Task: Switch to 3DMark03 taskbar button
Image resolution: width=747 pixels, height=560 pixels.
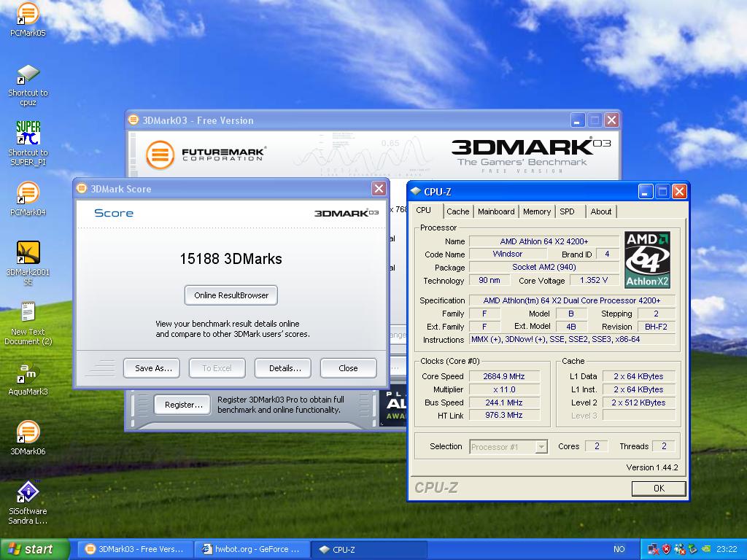Action: tap(135, 549)
